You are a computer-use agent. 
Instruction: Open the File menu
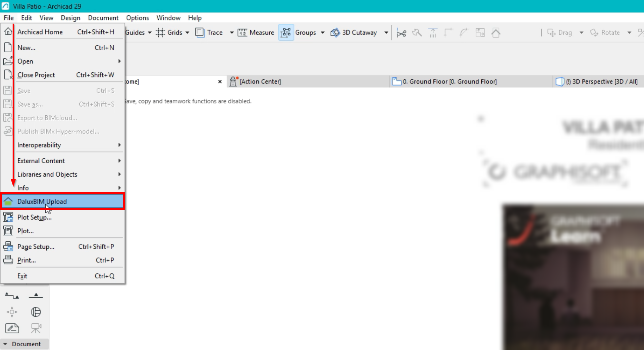tap(9, 18)
